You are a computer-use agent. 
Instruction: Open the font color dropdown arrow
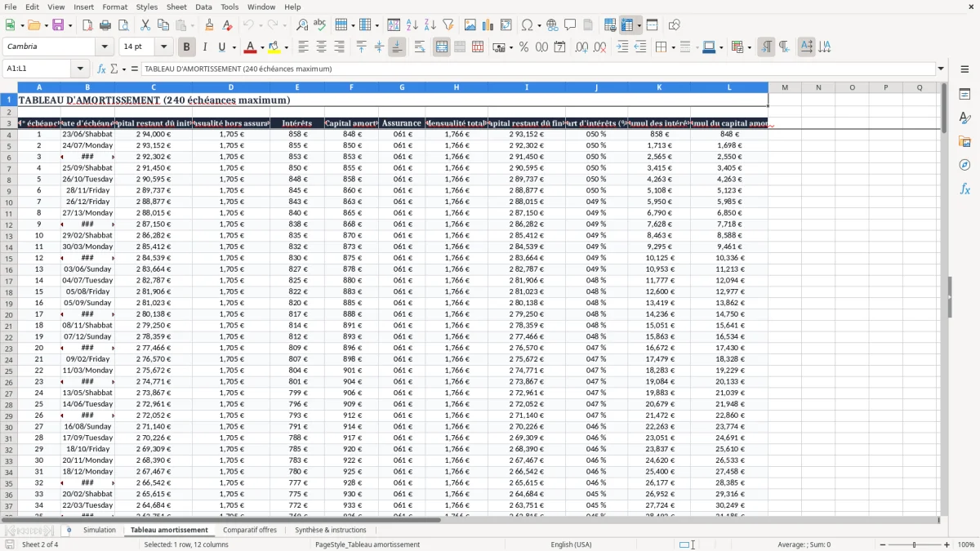coord(261,47)
